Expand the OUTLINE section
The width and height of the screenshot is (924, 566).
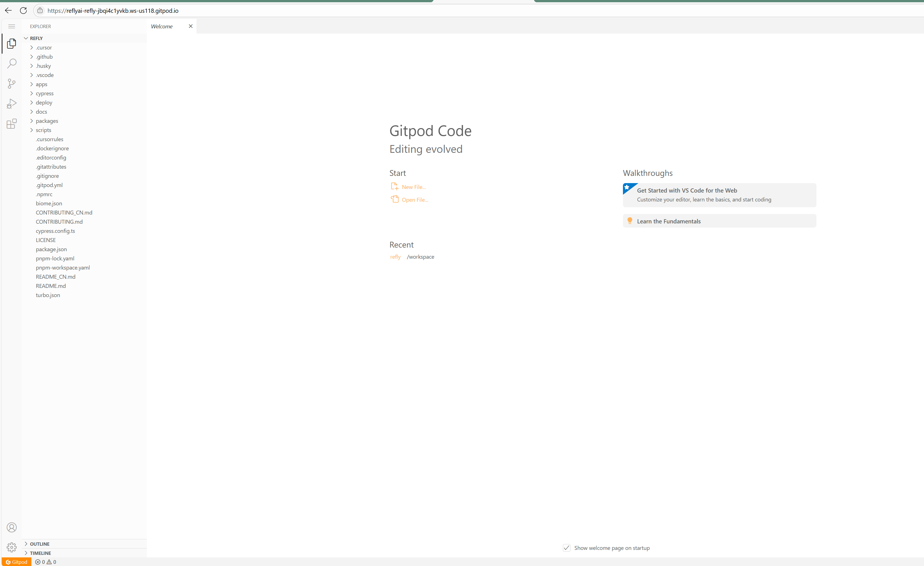(x=39, y=544)
